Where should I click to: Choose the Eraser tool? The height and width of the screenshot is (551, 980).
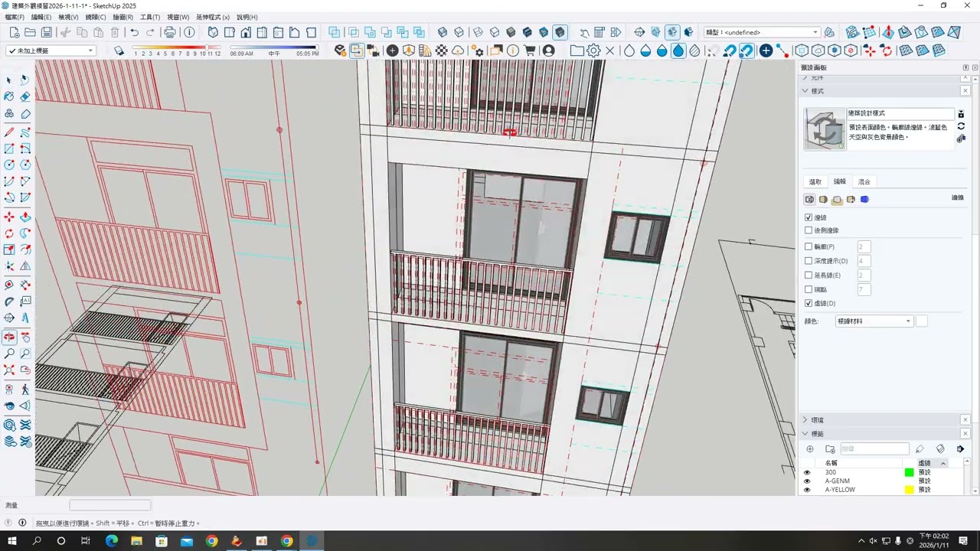(25, 96)
